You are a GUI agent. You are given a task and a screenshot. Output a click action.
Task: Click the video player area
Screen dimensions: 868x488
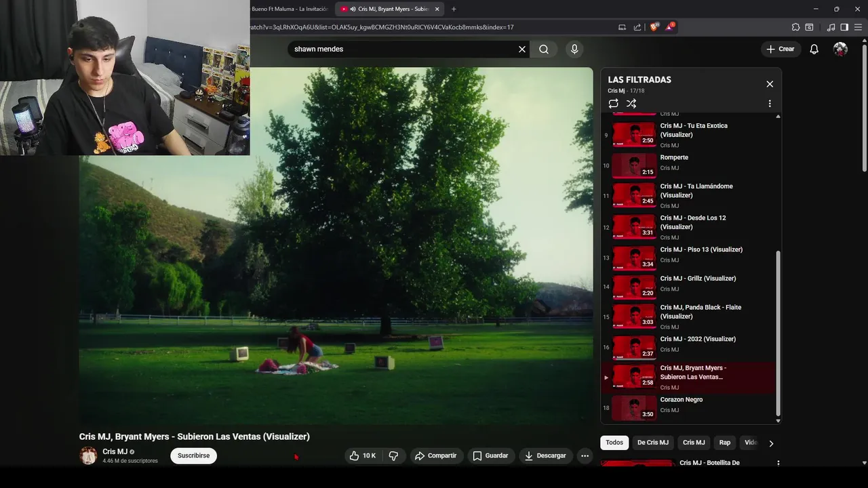tap(336, 246)
